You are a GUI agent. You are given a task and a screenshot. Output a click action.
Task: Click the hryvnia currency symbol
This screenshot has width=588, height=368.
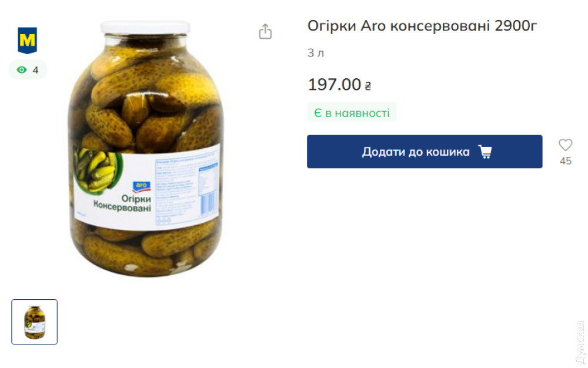point(368,86)
